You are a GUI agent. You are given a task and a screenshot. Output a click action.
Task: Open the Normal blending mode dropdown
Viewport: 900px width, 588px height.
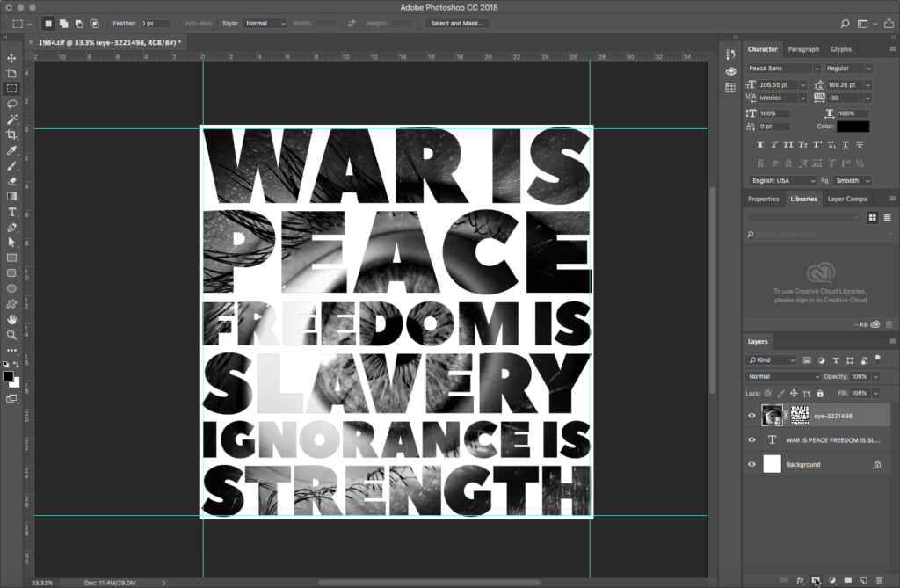pyautogui.click(x=782, y=376)
